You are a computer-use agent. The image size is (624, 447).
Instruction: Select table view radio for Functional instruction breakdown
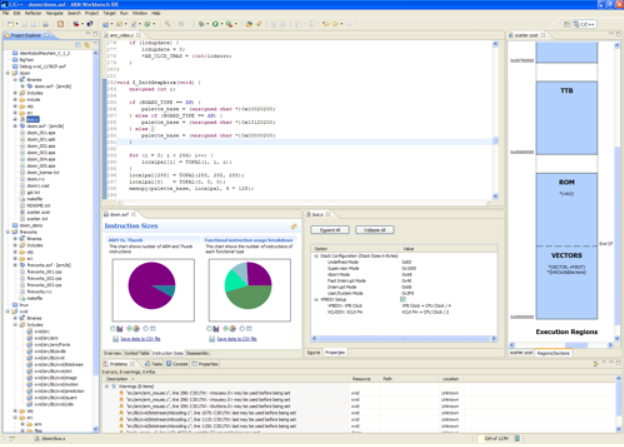(242, 328)
